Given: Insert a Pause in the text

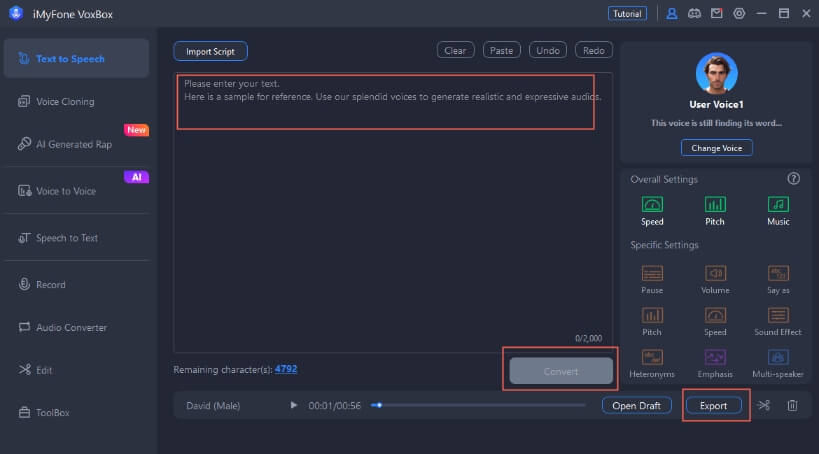Looking at the screenshot, I should tap(652, 279).
